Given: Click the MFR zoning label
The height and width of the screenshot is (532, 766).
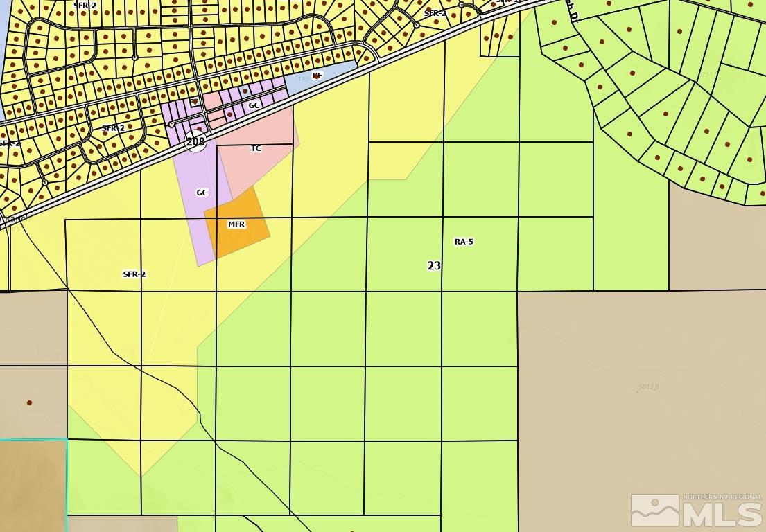Looking at the screenshot, I should (x=236, y=224).
